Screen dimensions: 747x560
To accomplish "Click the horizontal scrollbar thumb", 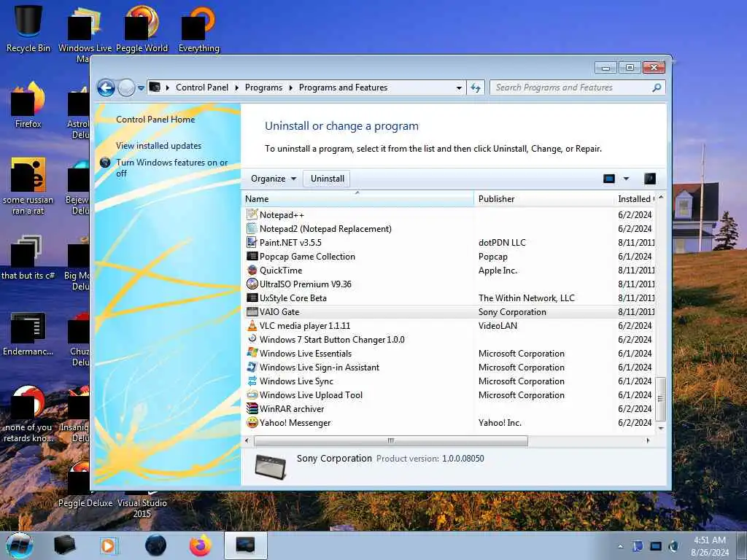I will tap(391, 441).
